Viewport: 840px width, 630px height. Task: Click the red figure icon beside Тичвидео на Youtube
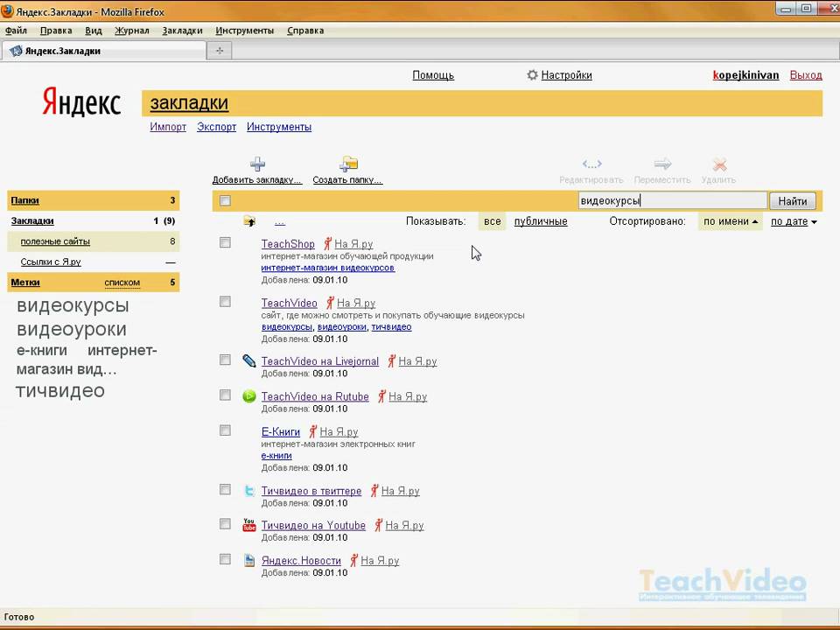379,525
